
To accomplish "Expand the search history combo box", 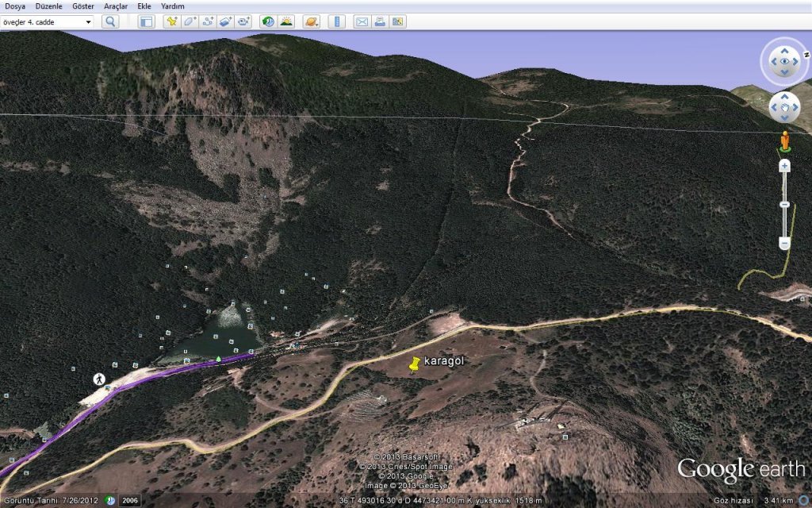I will [88, 21].
